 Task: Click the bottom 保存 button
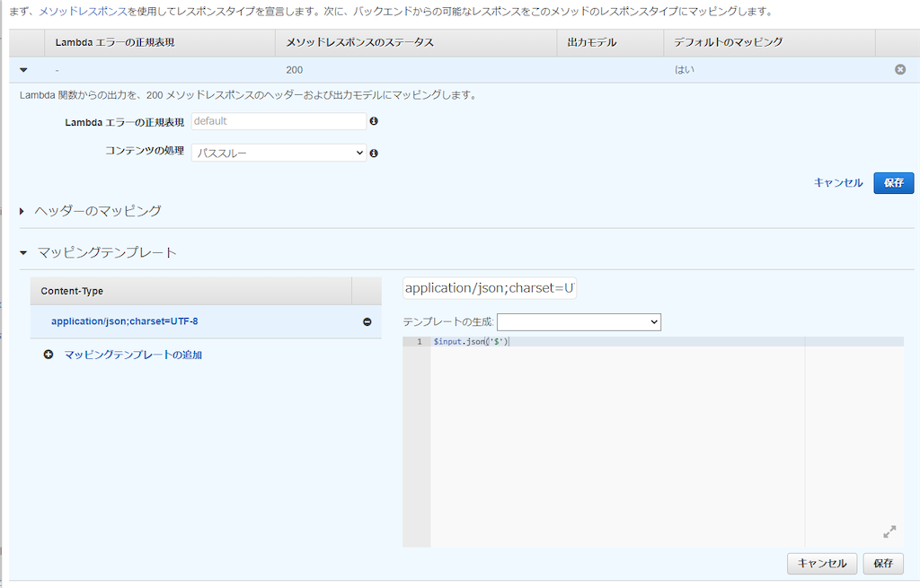tap(882, 564)
